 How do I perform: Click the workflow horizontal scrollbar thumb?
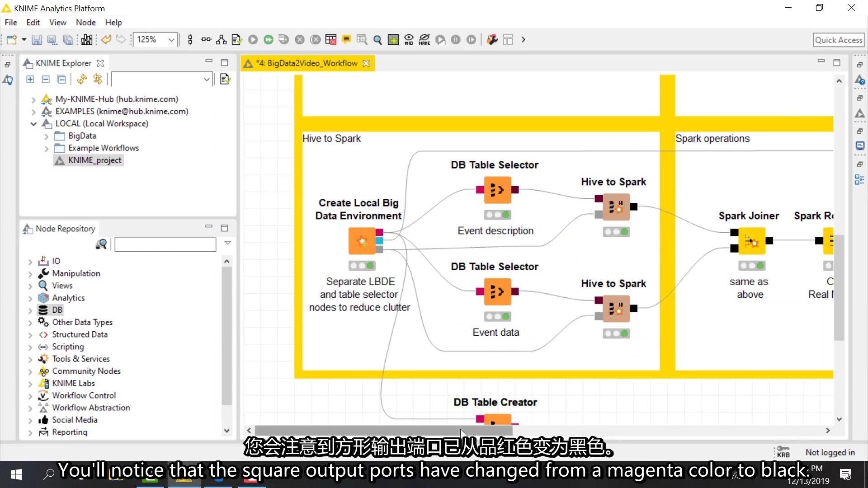pyautogui.click(x=383, y=431)
